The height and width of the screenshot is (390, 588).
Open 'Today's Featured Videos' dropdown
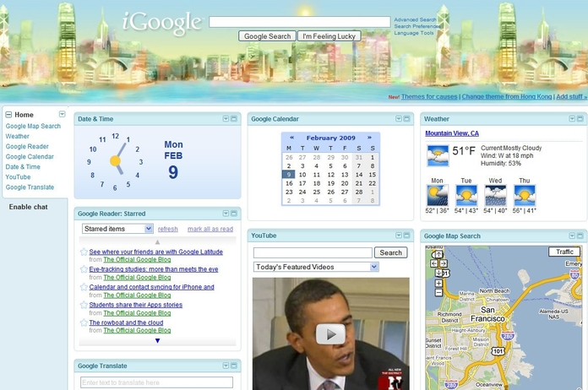pyautogui.click(x=316, y=267)
